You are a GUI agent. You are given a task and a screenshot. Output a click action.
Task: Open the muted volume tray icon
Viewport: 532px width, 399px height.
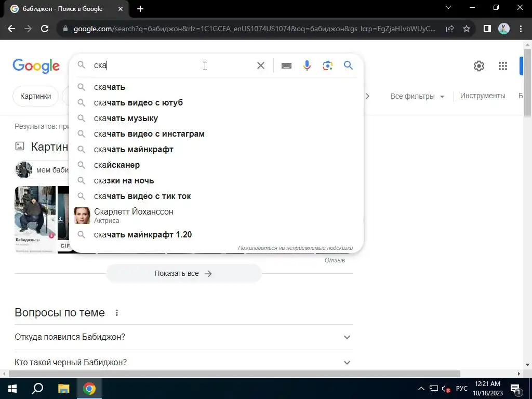pos(446,389)
